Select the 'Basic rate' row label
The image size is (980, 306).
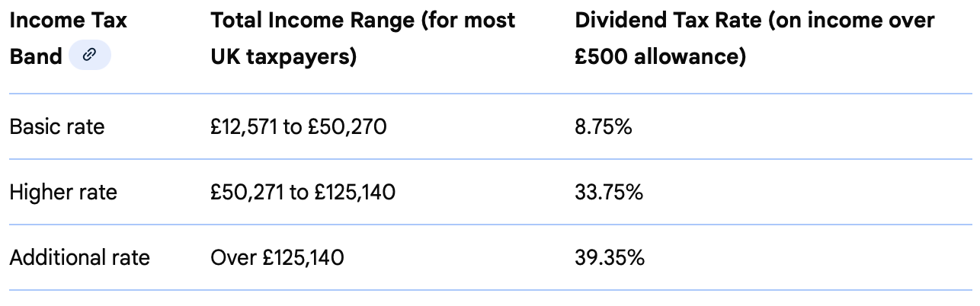click(56, 126)
